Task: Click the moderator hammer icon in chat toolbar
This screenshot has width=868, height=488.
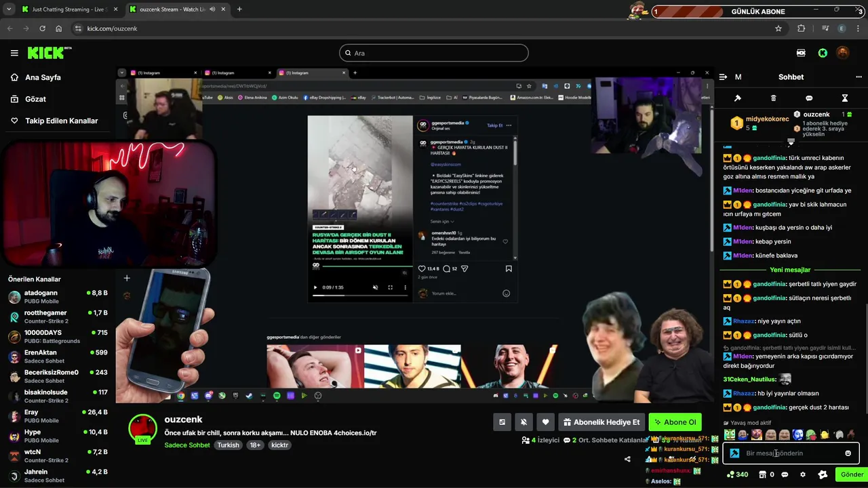Action: (738, 98)
